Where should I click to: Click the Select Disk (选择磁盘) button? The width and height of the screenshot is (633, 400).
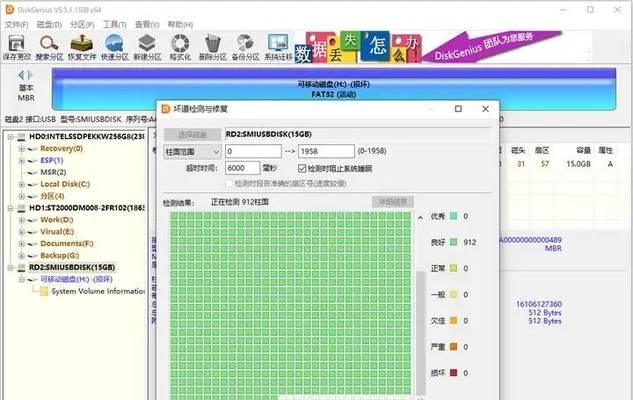coord(192,134)
